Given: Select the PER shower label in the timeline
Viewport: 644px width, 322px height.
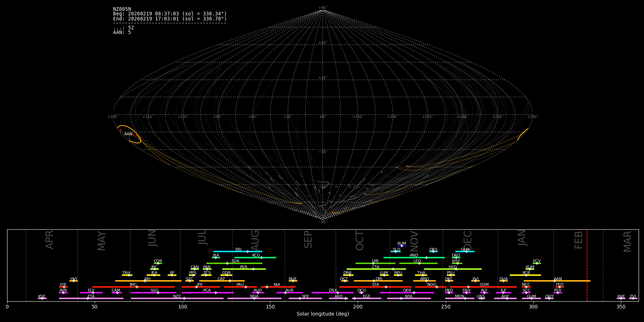Looking at the screenshot, I should pos(244,267).
